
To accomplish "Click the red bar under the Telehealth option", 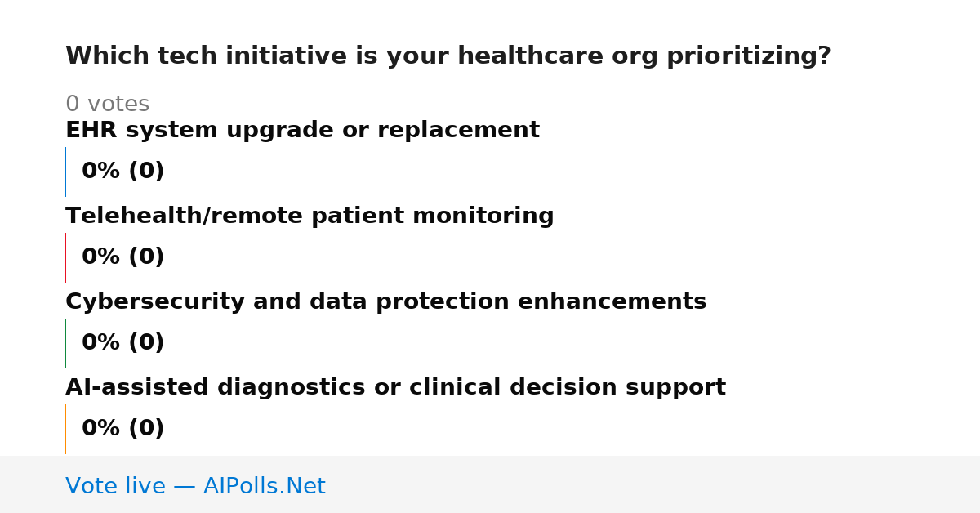I will pos(65,257).
